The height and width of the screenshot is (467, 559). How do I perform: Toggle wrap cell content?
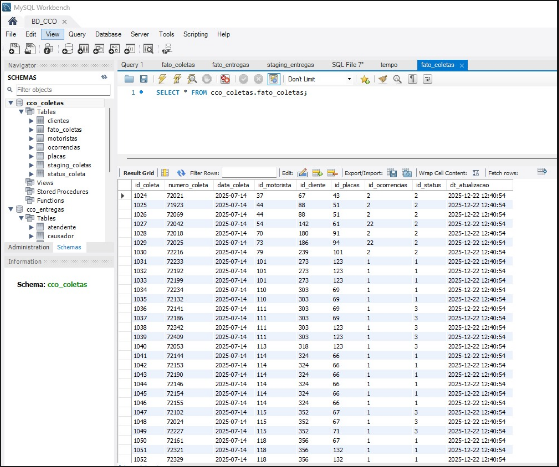tap(476, 173)
